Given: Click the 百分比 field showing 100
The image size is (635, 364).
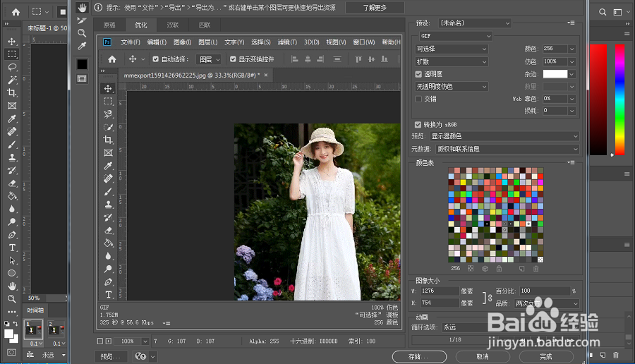Looking at the screenshot, I should click(x=545, y=291).
